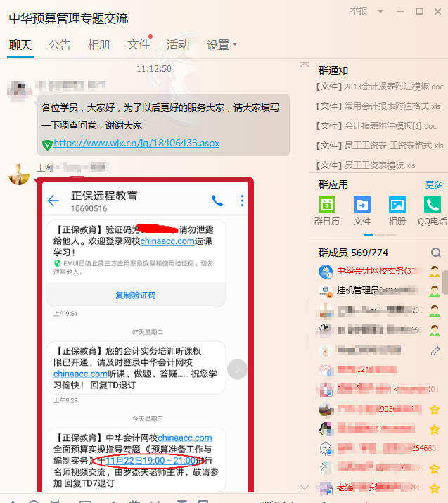This screenshot has height=503, width=448.
Task: Click the first group apps page indicator
Action: [369, 235]
